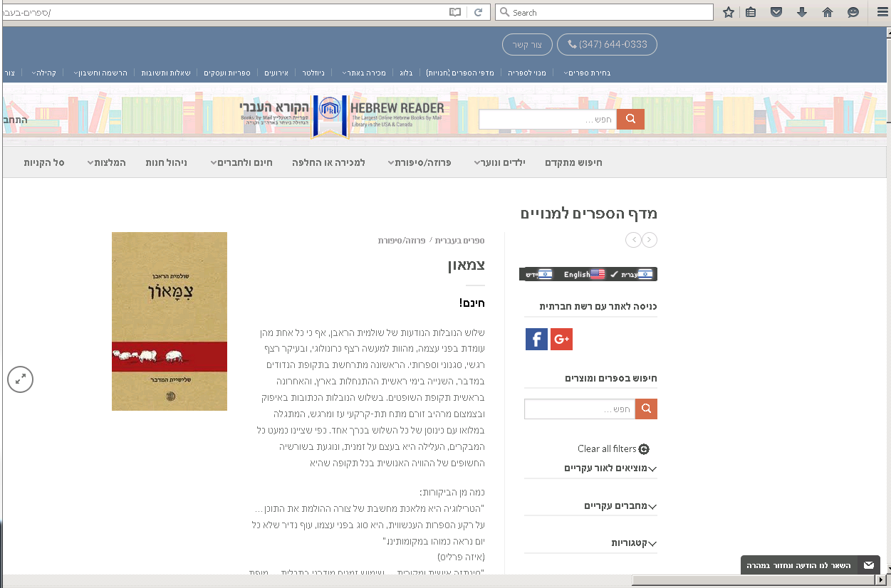891x588 pixels.
Task: Click the magnifier icon in browser search box
Action: (x=504, y=12)
